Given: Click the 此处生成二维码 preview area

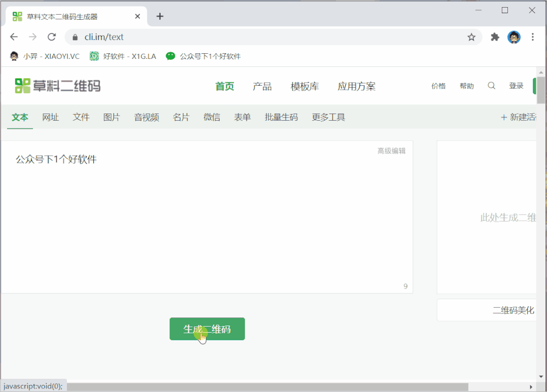Looking at the screenshot, I should tap(487, 218).
